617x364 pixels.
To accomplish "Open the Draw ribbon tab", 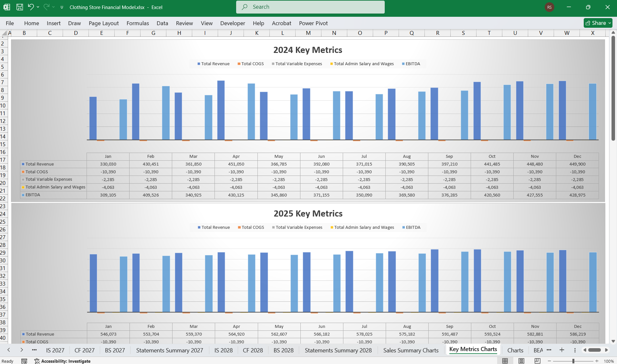I will pyautogui.click(x=74, y=23).
